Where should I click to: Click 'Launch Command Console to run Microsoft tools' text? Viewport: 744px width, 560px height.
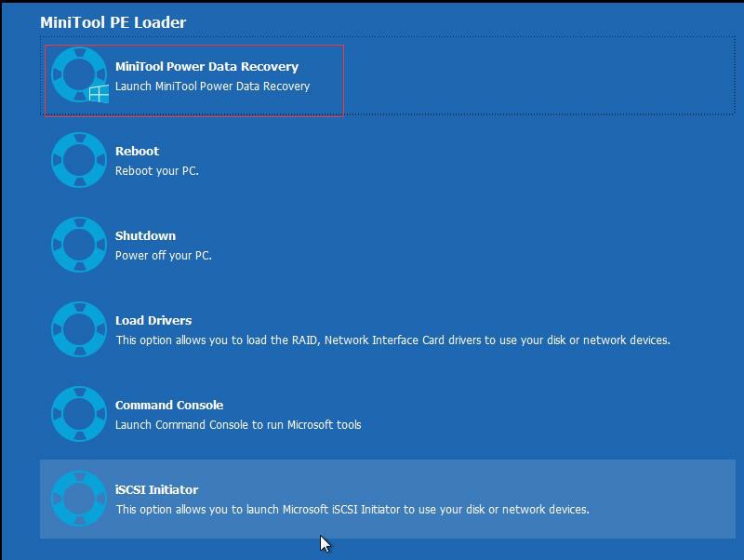pyautogui.click(x=238, y=425)
